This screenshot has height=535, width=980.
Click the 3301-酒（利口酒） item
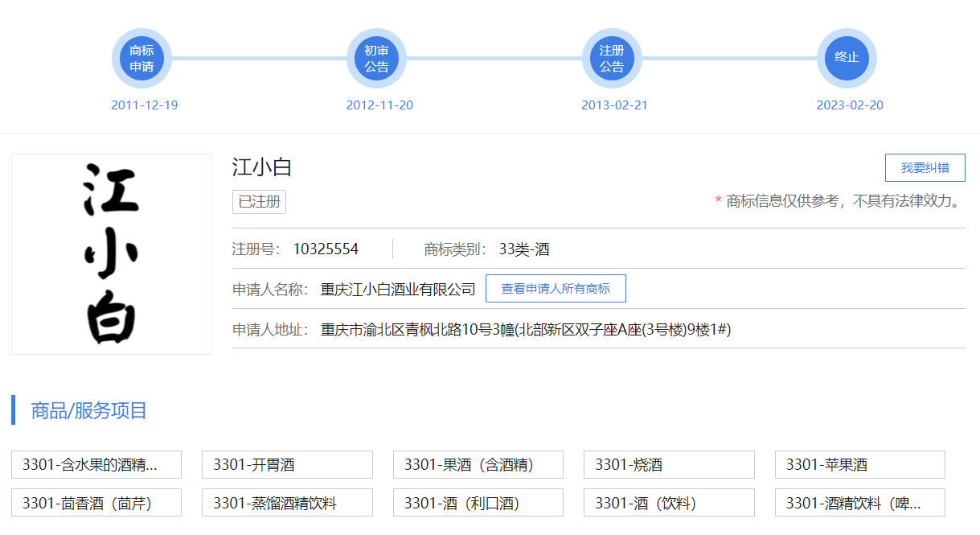coord(478,503)
